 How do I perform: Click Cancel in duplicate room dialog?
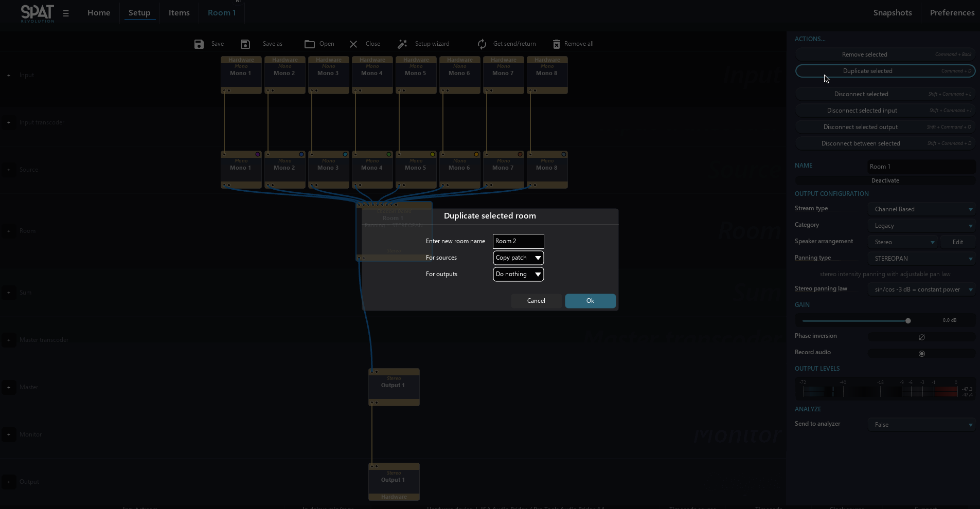[536, 301]
